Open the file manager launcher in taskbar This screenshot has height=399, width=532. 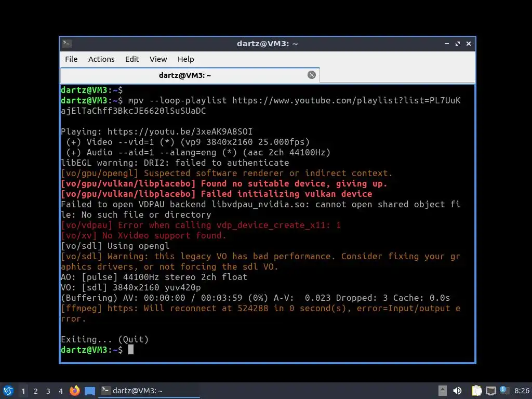(89, 391)
